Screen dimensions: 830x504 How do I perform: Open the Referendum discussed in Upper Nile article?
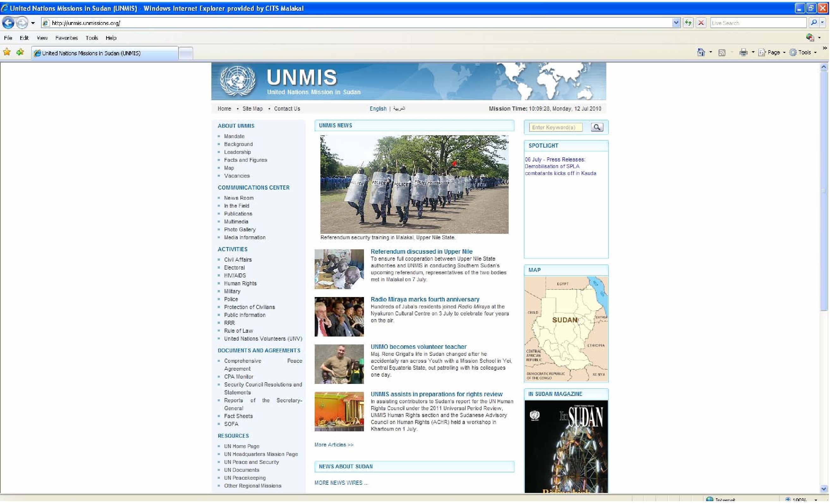tap(421, 252)
